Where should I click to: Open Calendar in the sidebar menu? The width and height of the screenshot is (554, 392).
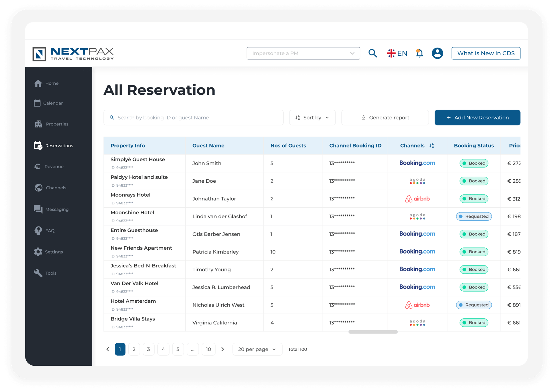point(48,103)
